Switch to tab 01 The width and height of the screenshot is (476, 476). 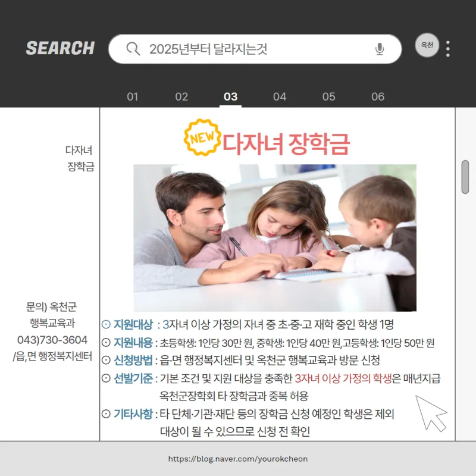coord(133,96)
